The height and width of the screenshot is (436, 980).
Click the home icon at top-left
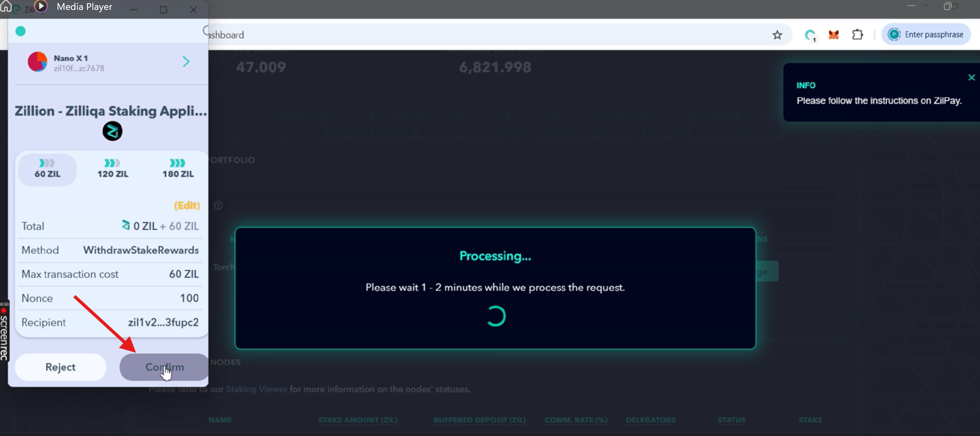point(6,6)
